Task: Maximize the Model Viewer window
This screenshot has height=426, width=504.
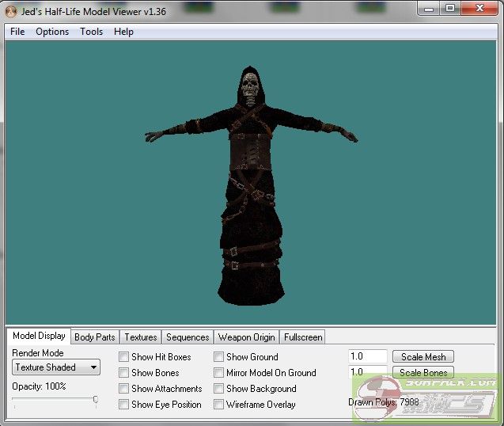Action: [x=449, y=8]
